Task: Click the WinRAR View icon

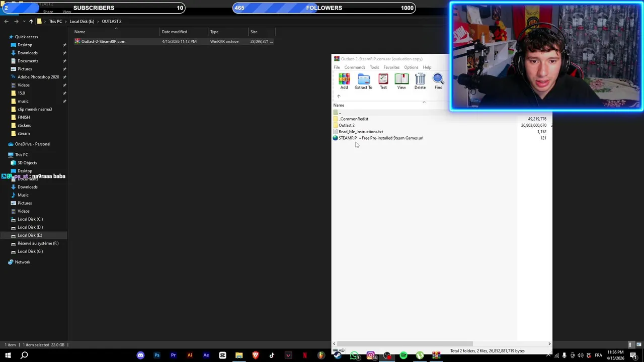Action: 401,81
